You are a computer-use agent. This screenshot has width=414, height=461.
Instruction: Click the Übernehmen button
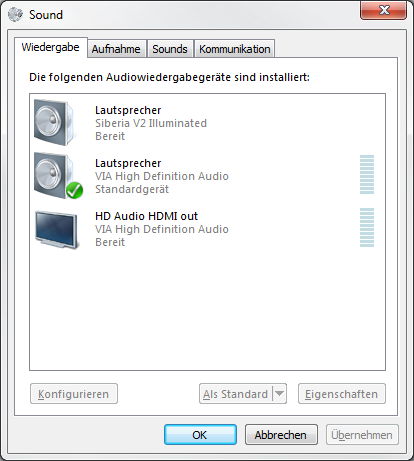(362, 435)
